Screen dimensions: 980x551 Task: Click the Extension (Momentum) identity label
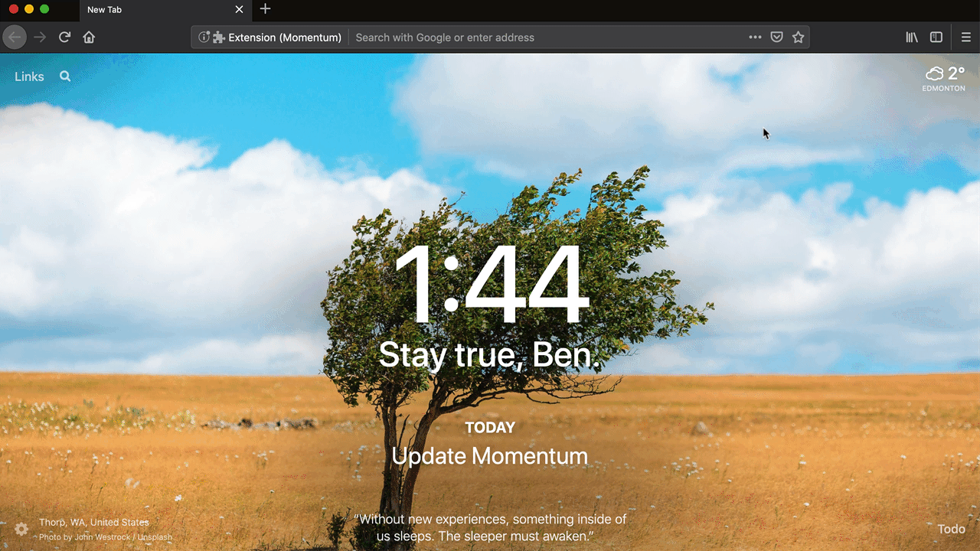pos(285,37)
